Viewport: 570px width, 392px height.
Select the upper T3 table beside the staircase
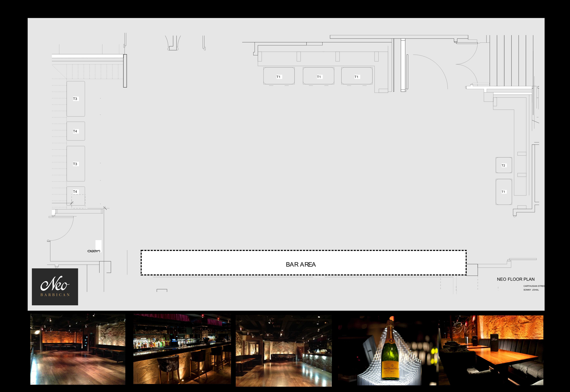point(76,99)
